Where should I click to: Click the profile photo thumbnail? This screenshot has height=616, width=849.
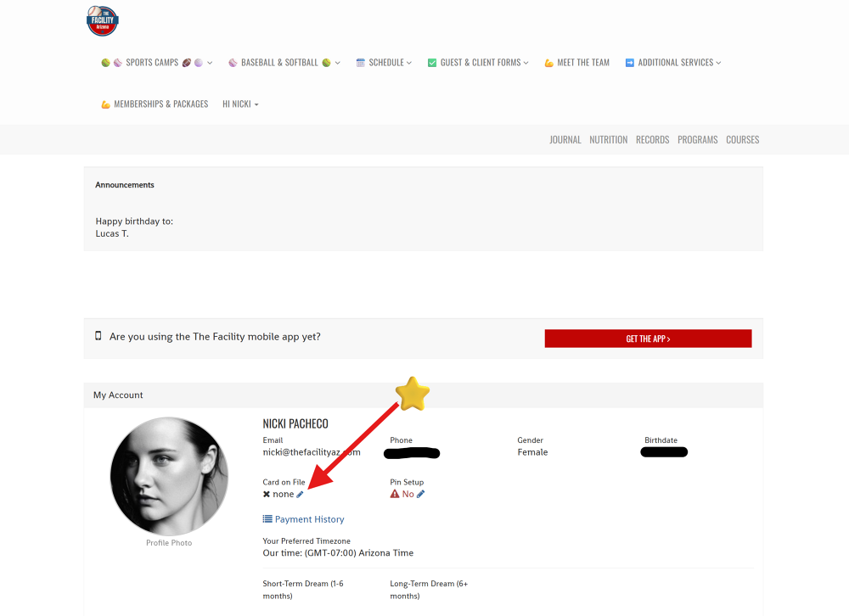[x=169, y=476]
